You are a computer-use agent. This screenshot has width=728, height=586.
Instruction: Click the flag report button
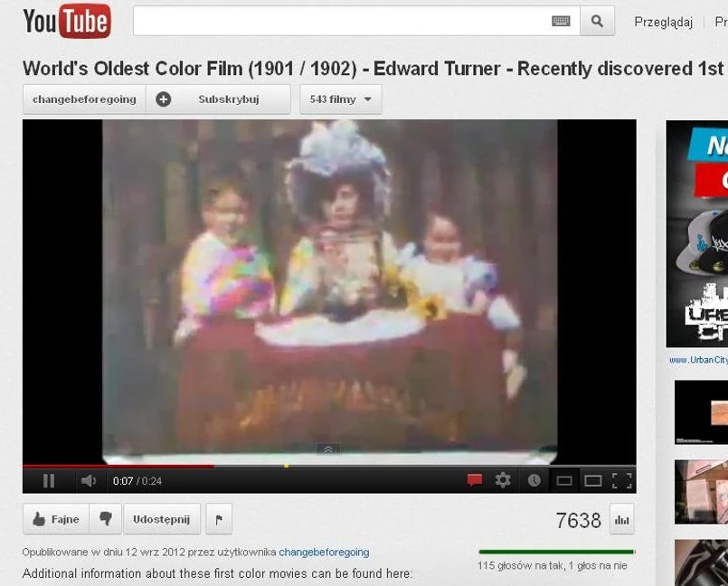coord(219,519)
